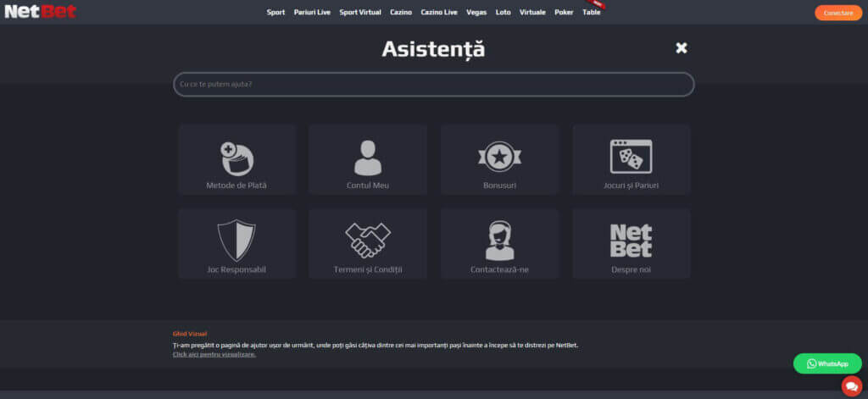Click the Despre noi label text

631,269
